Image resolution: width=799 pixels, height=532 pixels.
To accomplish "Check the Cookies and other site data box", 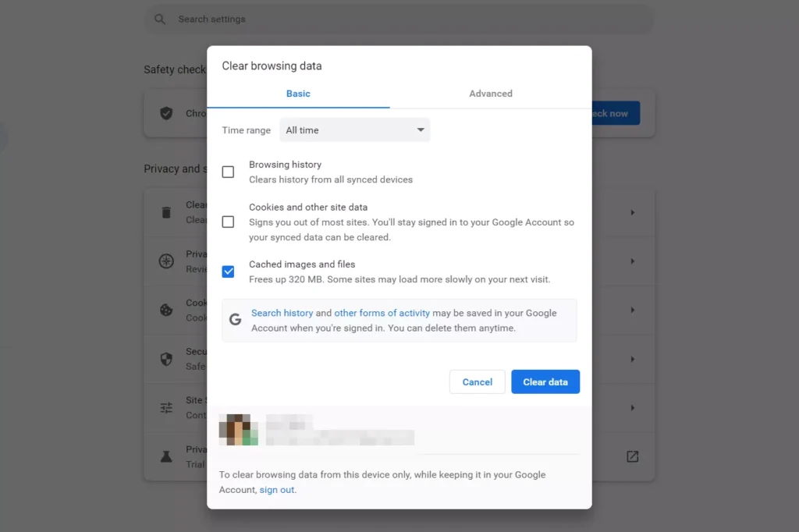I will click(x=228, y=222).
